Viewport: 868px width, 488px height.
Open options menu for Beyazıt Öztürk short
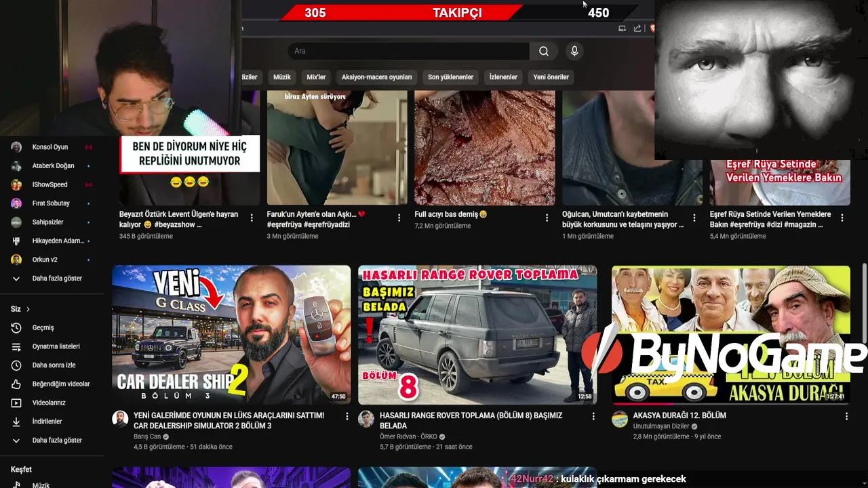pyautogui.click(x=252, y=218)
